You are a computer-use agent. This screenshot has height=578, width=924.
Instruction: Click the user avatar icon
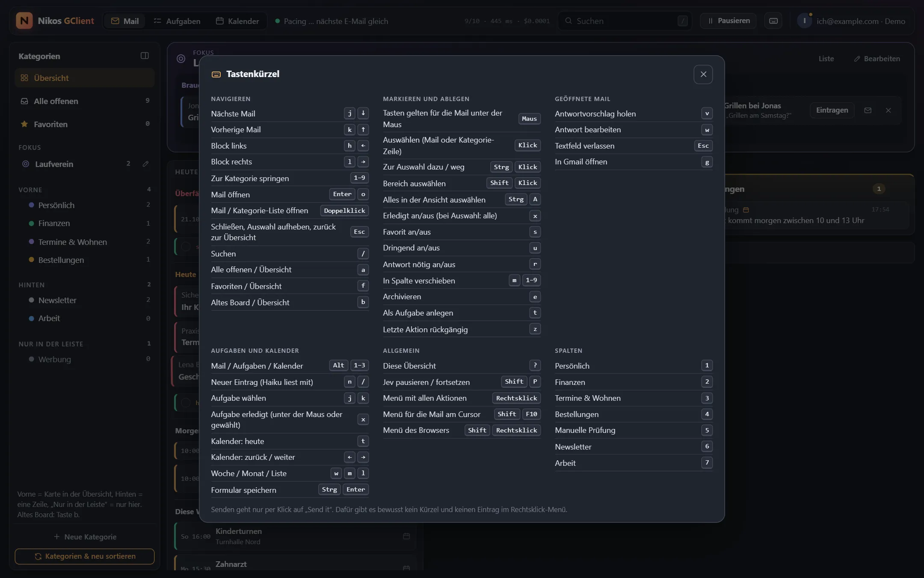(x=804, y=21)
